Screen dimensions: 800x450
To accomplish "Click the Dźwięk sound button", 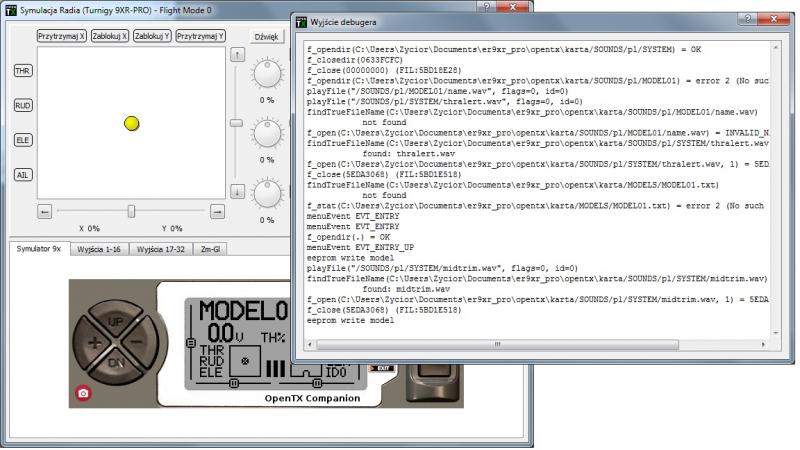I will [267, 36].
